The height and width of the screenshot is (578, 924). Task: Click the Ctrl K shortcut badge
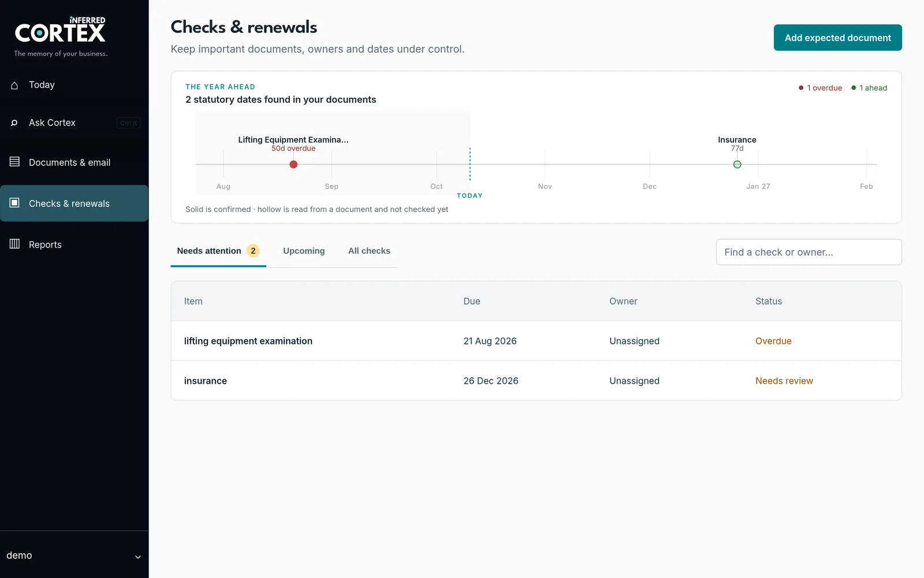(x=128, y=123)
